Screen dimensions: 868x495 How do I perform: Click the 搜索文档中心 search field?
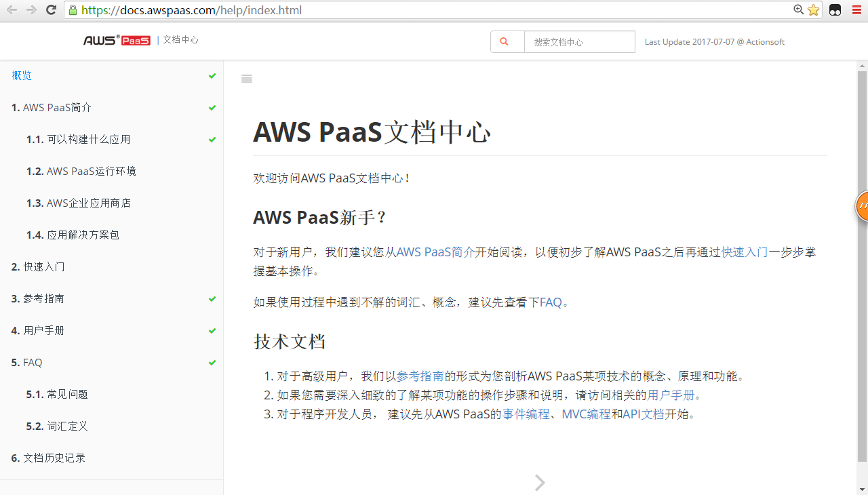pyautogui.click(x=579, y=42)
